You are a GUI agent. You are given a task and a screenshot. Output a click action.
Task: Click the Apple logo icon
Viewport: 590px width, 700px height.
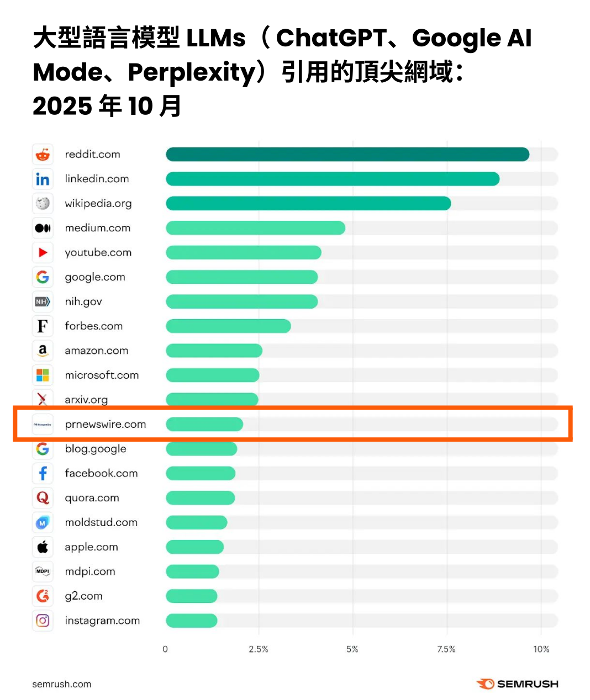[43, 547]
